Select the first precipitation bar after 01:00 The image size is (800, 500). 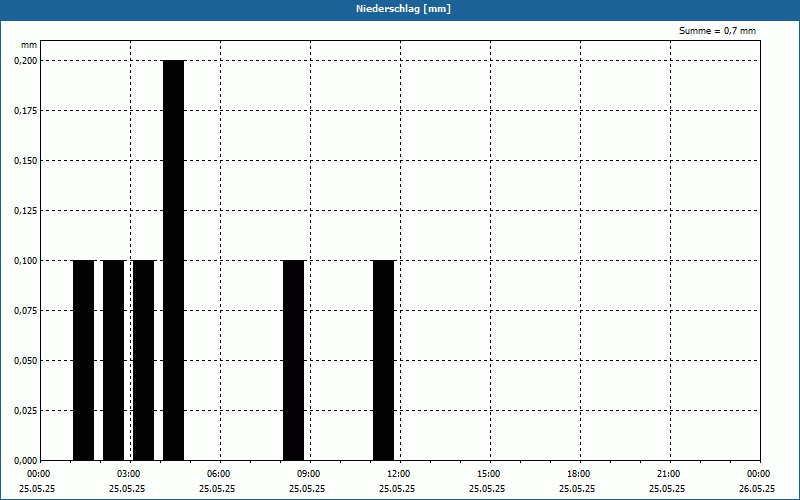84,360
